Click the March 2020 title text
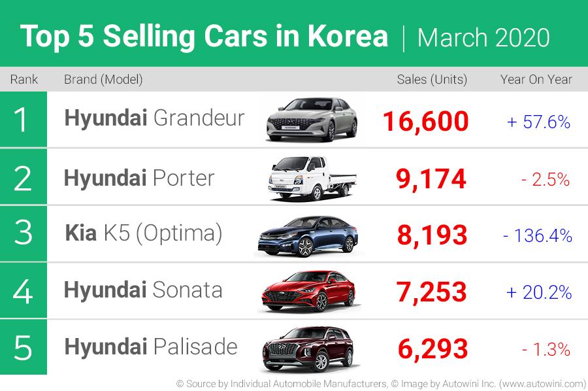 coord(483,37)
